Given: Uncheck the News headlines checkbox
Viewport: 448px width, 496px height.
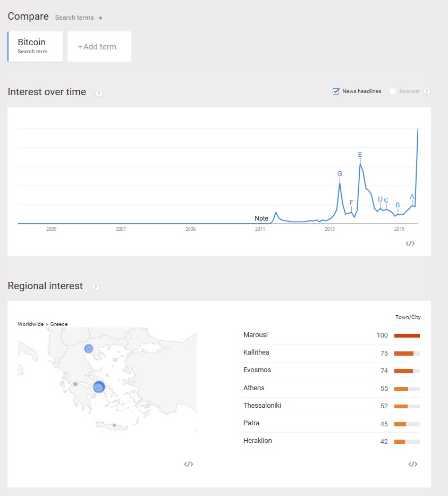Looking at the screenshot, I should pyautogui.click(x=336, y=91).
